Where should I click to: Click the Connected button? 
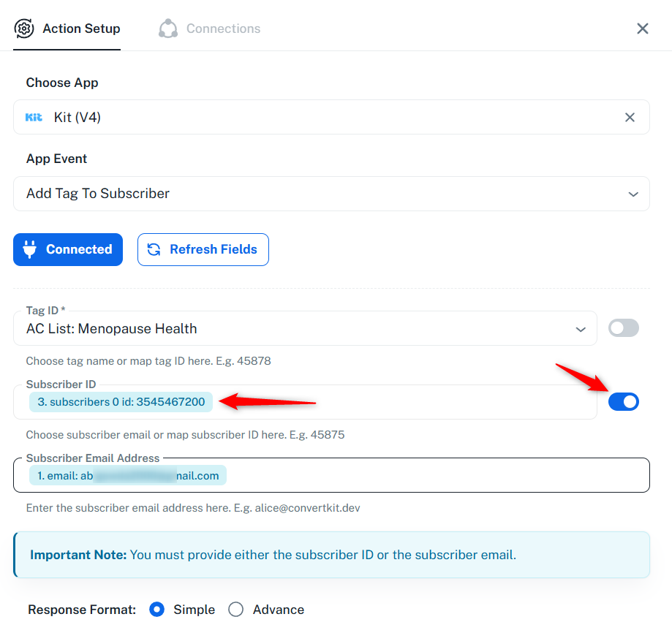click(68, 249)
